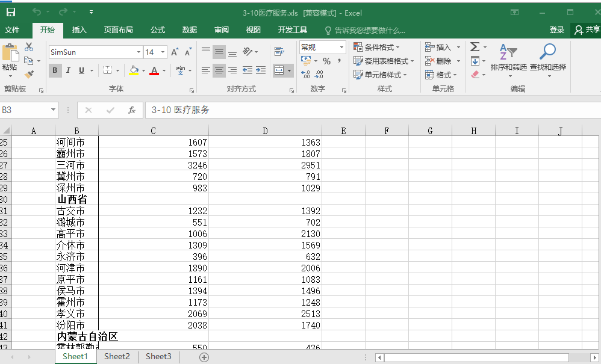This screenshot has height=364, width=601.
Task: Switch to 数据 Data tab
Action: (189, 30)
